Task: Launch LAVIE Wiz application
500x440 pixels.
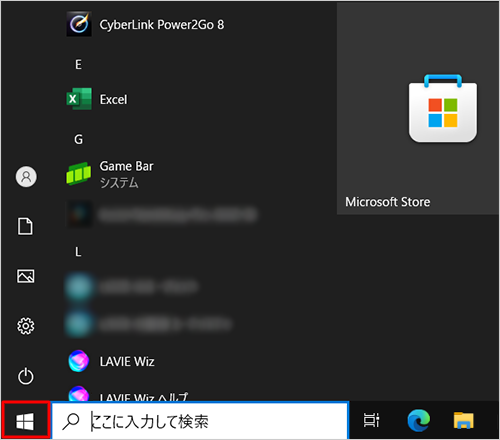Action: pyautogui.click(x=111, y=361)
